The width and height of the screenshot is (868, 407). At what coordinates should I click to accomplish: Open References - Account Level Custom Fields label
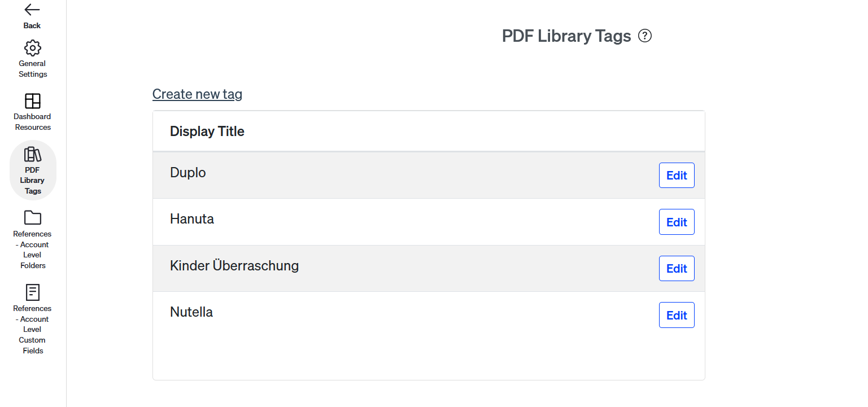point(32,330)
